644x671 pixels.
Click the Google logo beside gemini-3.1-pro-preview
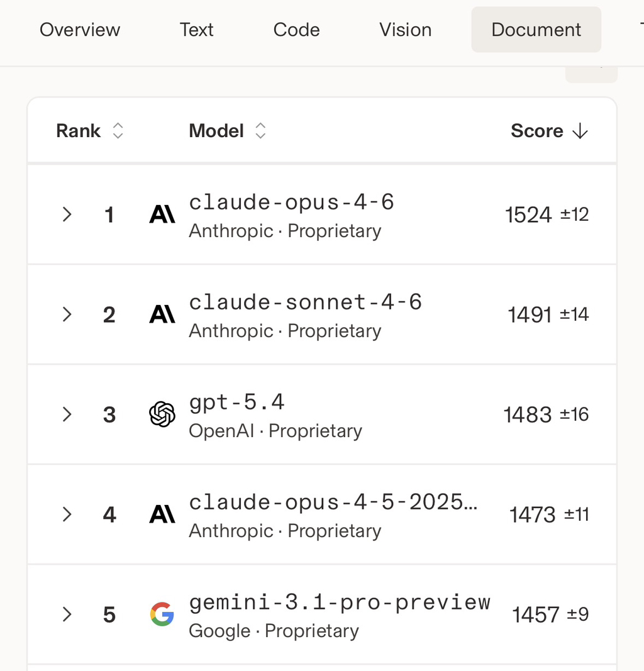pyautogui.click(x=162, y=614)
